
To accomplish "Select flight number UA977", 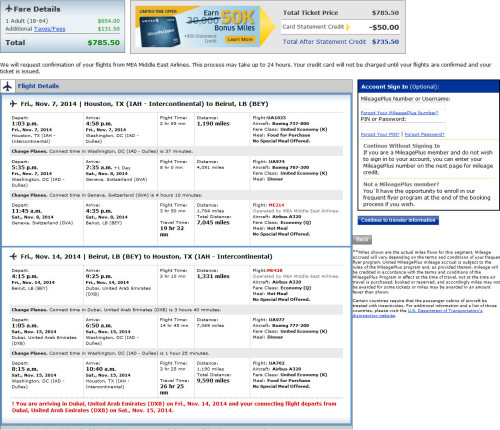I will point(276,319).
